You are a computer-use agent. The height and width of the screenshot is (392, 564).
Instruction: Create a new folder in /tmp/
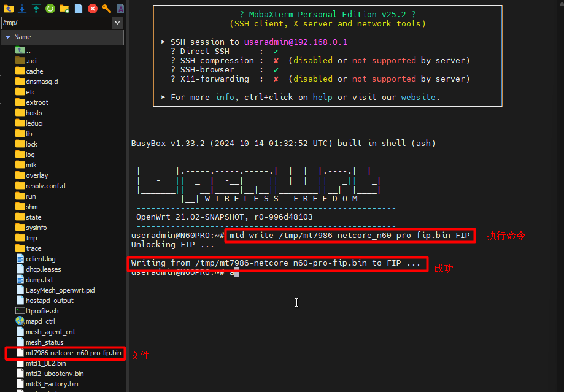pos(64,8)
